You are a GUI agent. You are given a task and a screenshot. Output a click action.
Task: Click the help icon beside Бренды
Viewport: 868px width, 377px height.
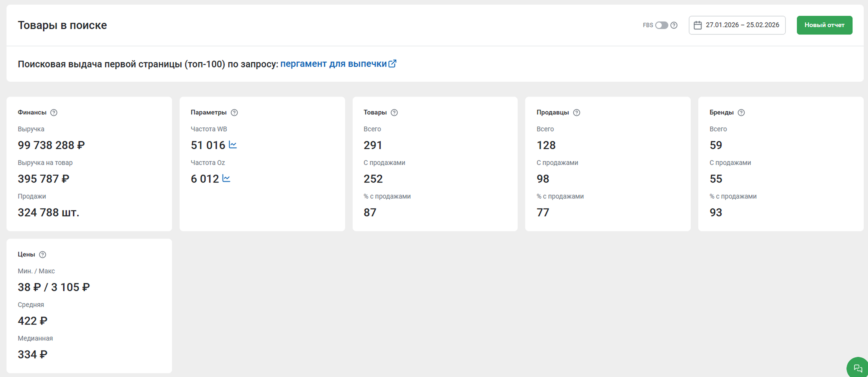(741, 112)
